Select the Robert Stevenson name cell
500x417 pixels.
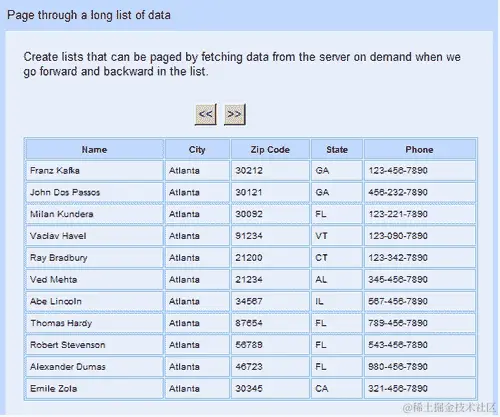click(x=95, y=345)
